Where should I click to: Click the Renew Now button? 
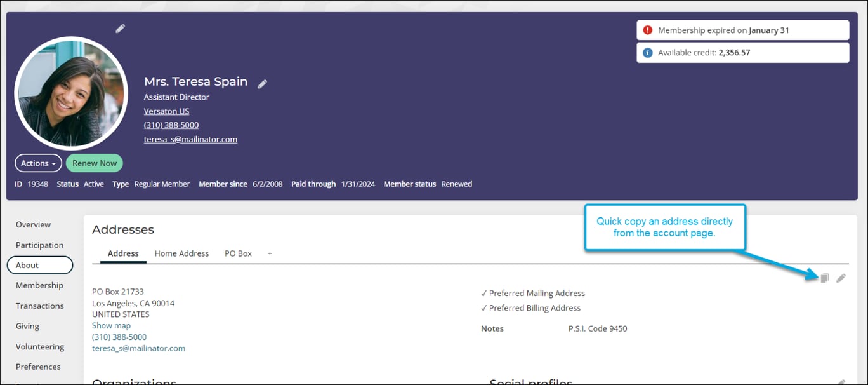pyautogui.click(x=94, y=163)
